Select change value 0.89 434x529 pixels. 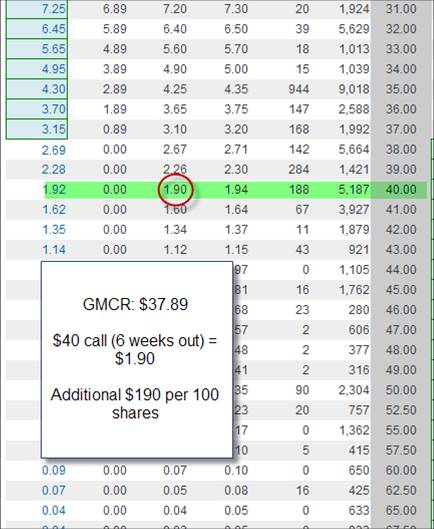click(115, 129)
